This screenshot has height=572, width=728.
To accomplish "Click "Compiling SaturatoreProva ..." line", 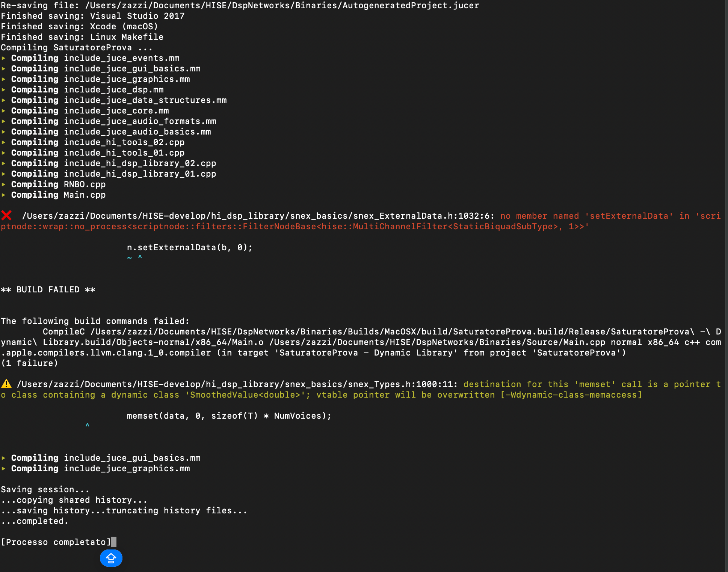I will tap(77, 48).
